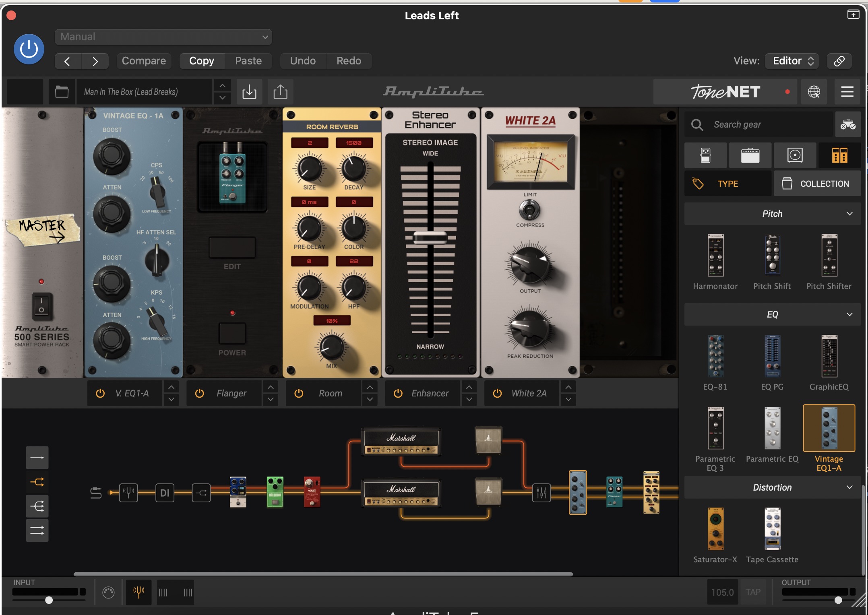The height and width of the screenshot is (615, 868).
Task: Select the red Kat pedal in chain
Action: point(312,492)
